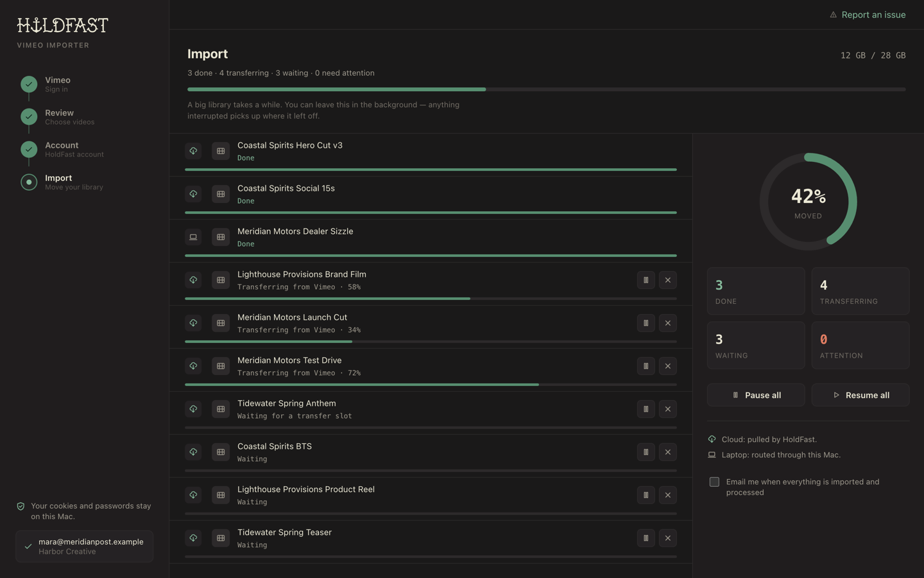
Task: Click 'Waiting for a transfer slot' status text
Action: 295,416
